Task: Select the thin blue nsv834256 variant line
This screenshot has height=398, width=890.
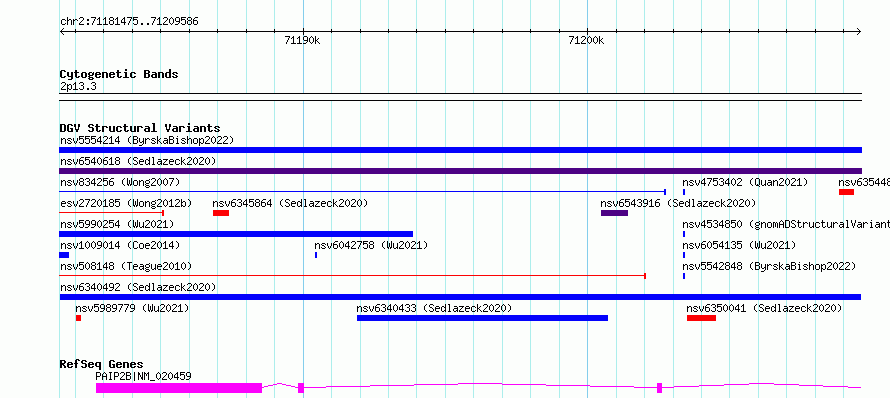Action: [363, 192]
